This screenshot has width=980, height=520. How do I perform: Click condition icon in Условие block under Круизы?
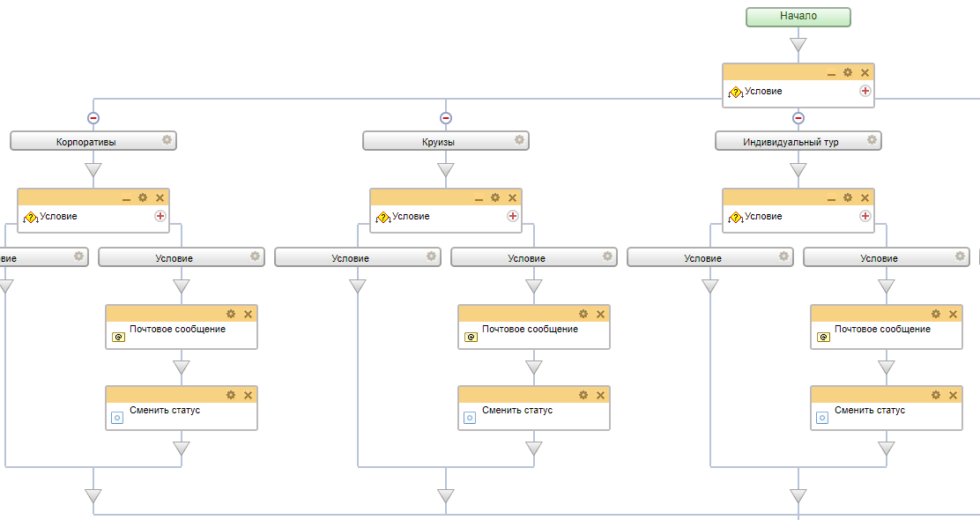click(382, 218)
